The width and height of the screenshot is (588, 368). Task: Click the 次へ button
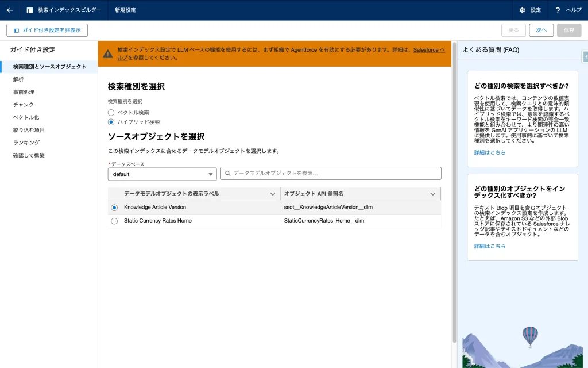click(541, 30)
